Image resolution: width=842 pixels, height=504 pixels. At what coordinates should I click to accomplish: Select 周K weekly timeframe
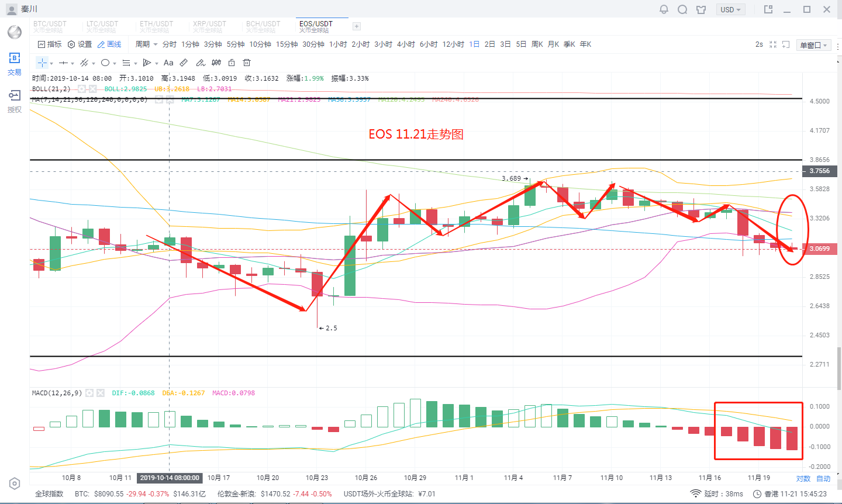[537, 44]
